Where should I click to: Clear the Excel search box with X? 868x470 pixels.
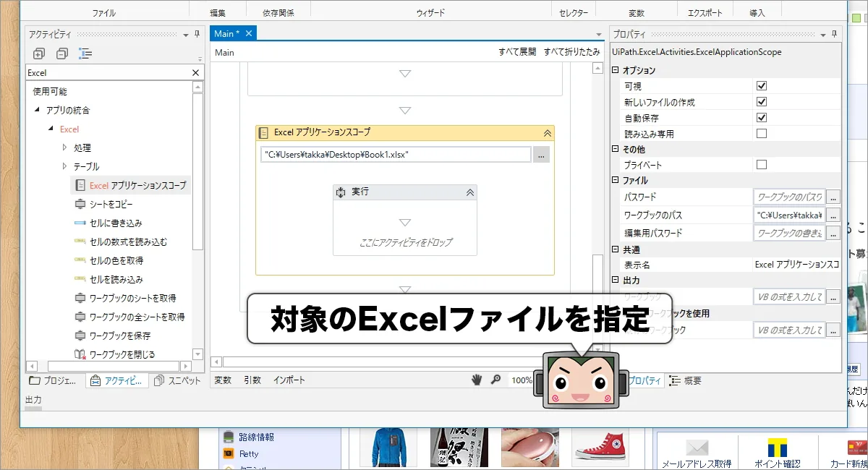195,73
